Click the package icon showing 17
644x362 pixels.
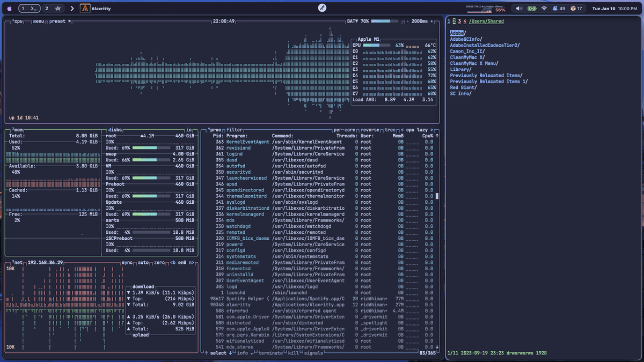click(x=576, y=9)
